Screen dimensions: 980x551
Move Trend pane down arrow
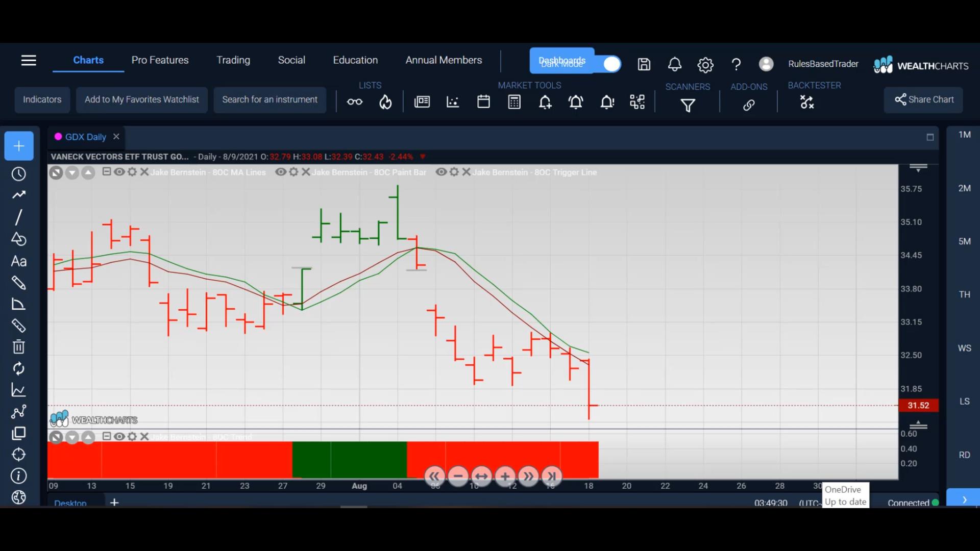click(72, 437)
